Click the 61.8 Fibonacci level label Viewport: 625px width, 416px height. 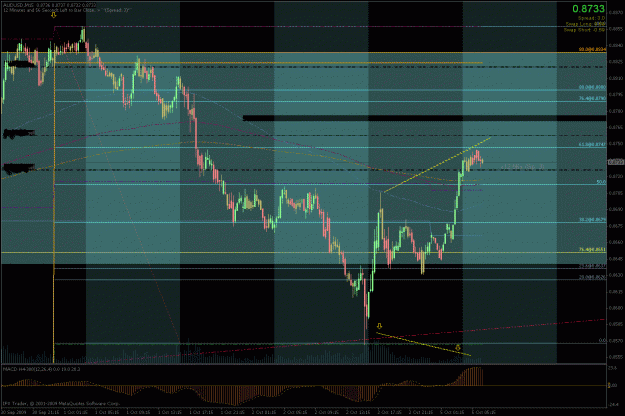click(x=592, y=144)
